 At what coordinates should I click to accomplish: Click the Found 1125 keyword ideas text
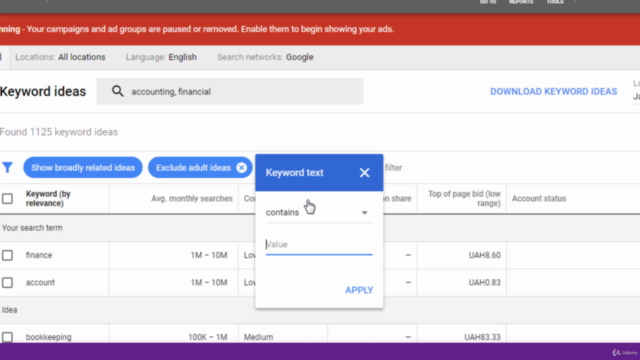[x=59, y=132]
